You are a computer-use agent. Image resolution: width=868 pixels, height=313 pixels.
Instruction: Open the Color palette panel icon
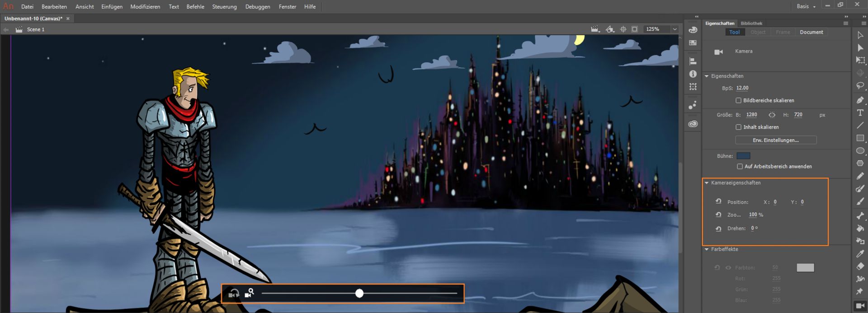click(693, 30)
